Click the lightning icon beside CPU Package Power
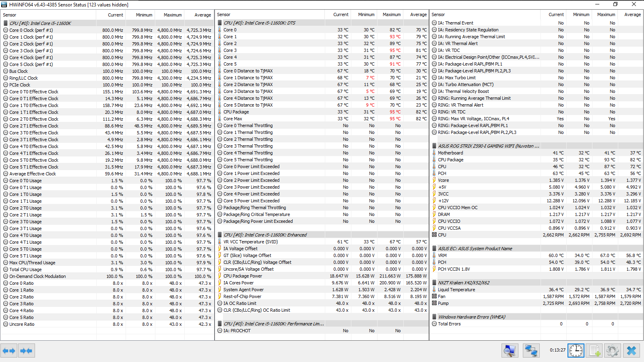 tap(220, 276)
